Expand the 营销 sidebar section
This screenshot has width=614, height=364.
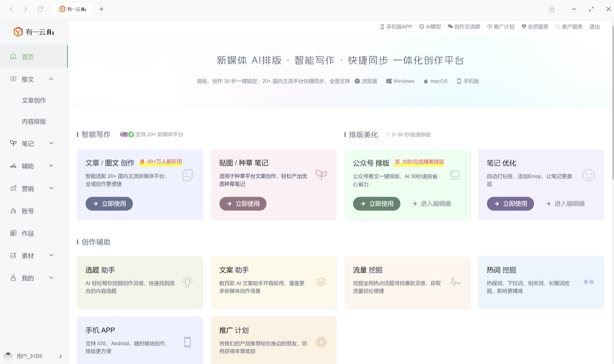(51, 188)
